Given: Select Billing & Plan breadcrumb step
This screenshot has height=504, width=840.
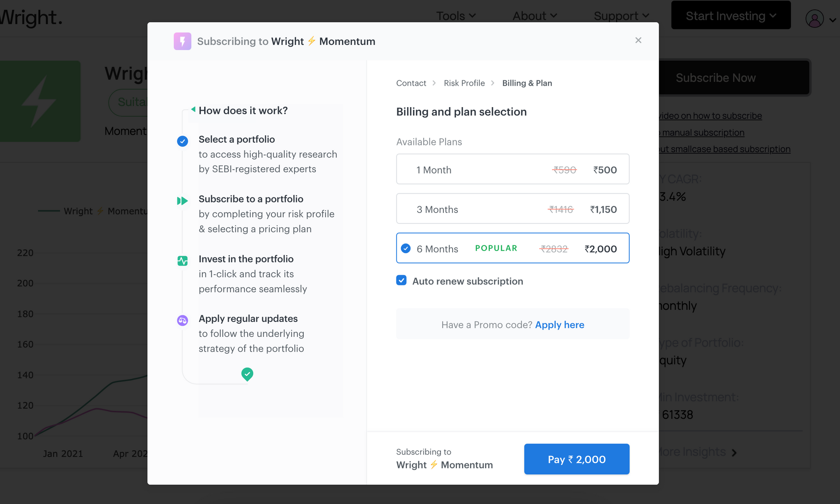Looking at the screenshot, I should tap(527, 83).
